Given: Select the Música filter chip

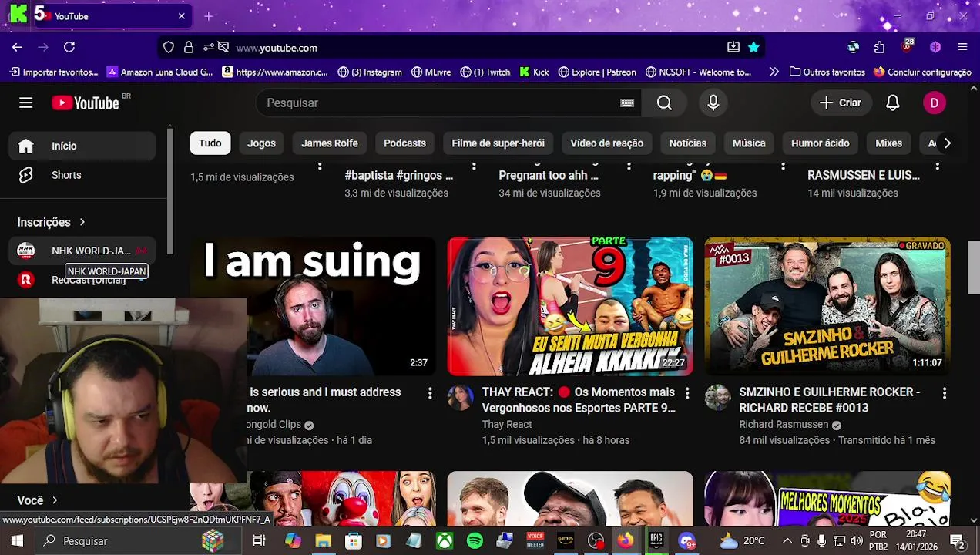Looking at the screenshot, I should (x=749, y=143).
